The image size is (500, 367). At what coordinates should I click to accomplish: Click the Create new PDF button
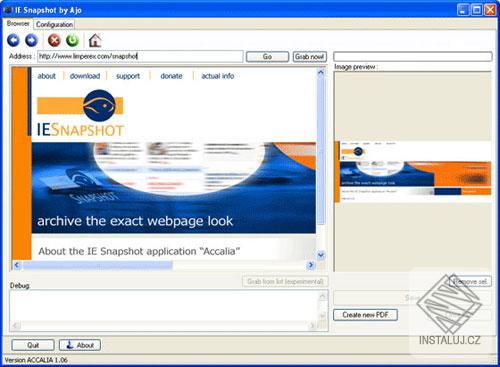[365, 315]
